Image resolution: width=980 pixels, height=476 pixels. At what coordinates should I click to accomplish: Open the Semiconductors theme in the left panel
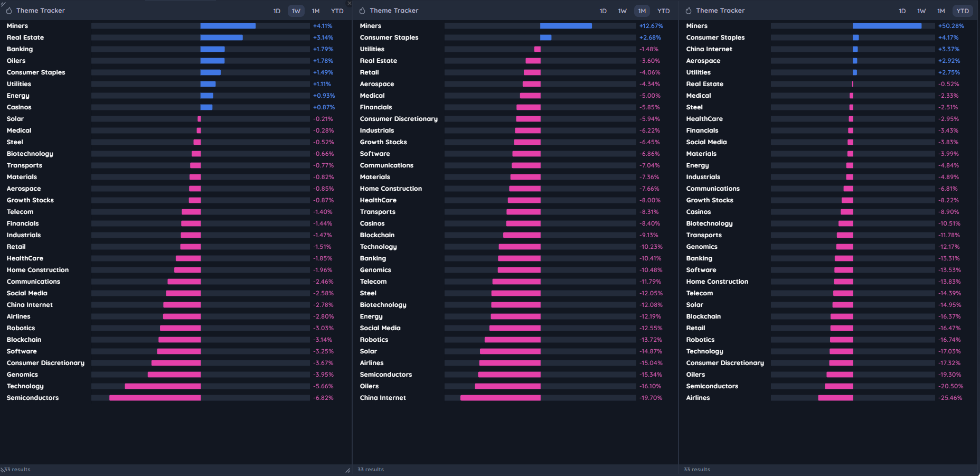(33, 398)
